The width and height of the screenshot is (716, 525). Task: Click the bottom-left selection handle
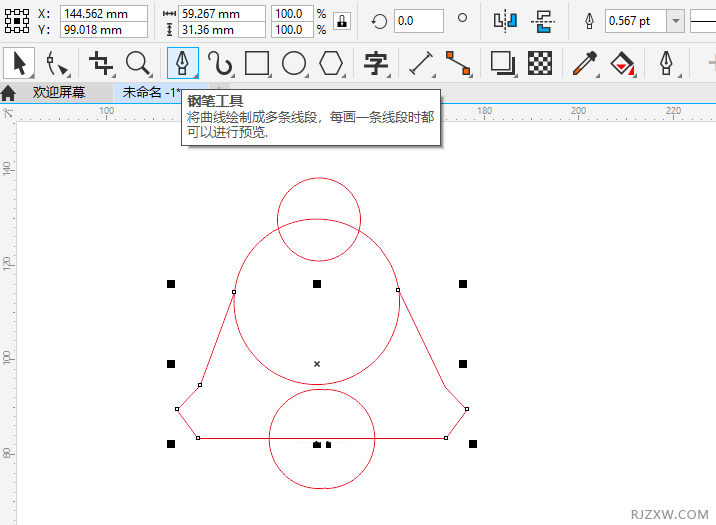tap(171, 444)
